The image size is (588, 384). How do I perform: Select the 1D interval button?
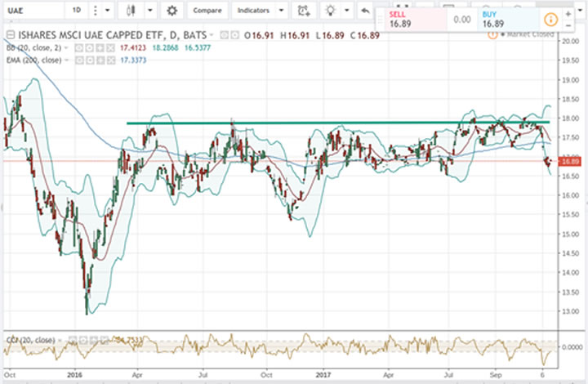click(77, 10)
